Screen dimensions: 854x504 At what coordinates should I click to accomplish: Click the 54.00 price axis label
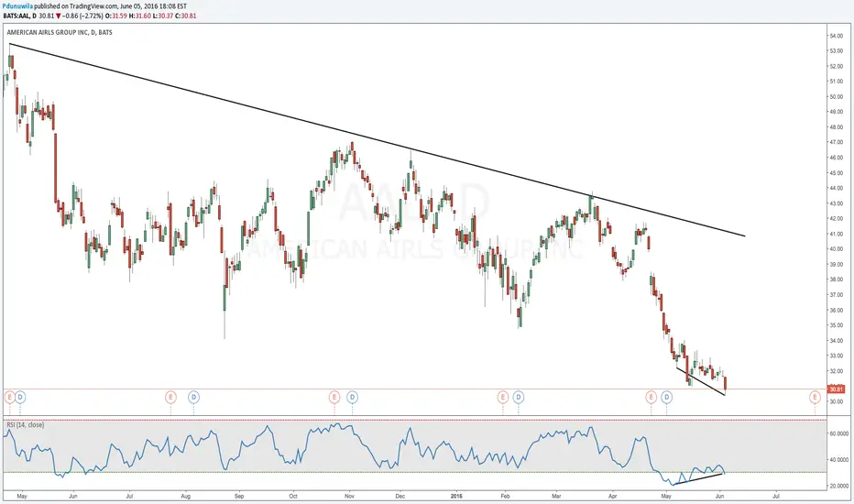[x=836, y=36]
